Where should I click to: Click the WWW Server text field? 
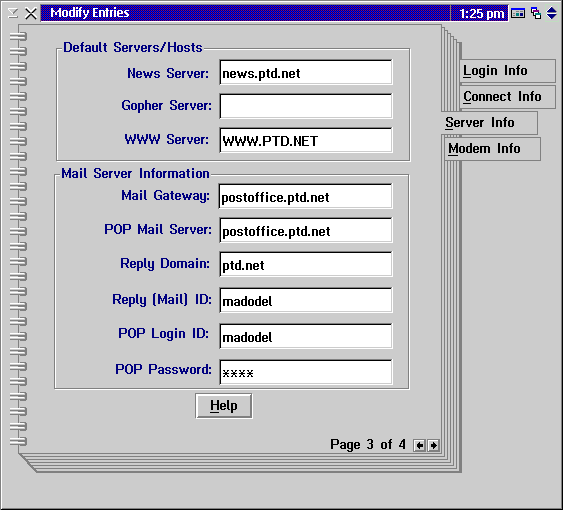pyautogui.click(x=306, y=140)
